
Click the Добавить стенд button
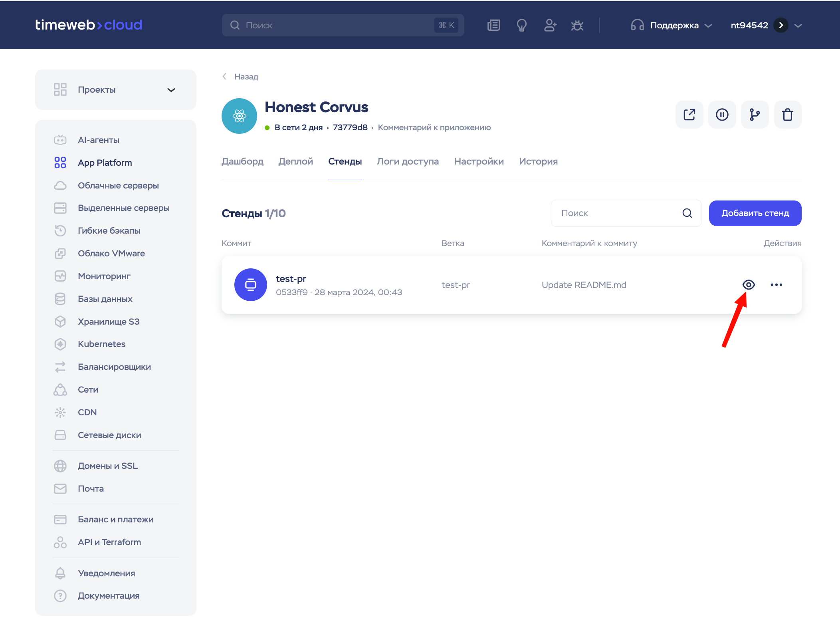(x=755, y=213)
